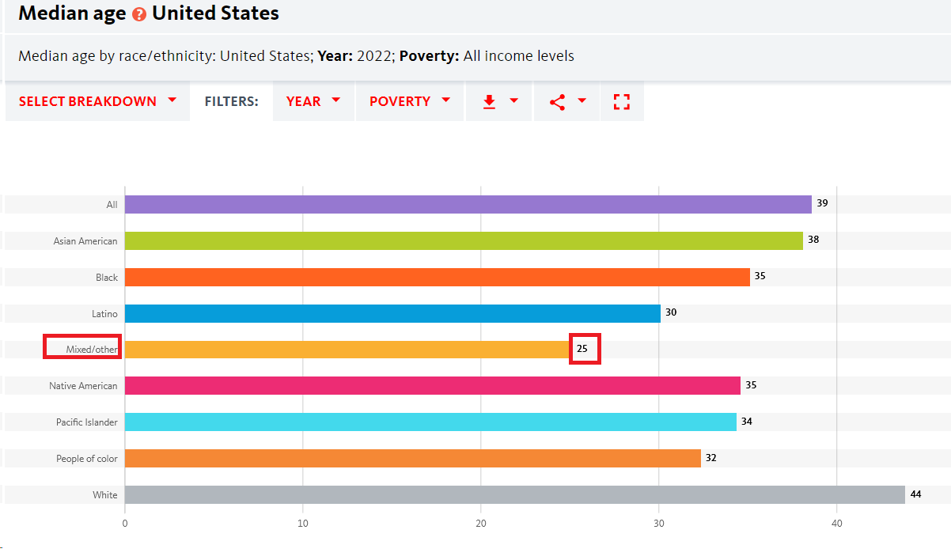Click the Pacific Islander axis label
The width and height of the screenshot is (951, 560).
coord(87,422)
